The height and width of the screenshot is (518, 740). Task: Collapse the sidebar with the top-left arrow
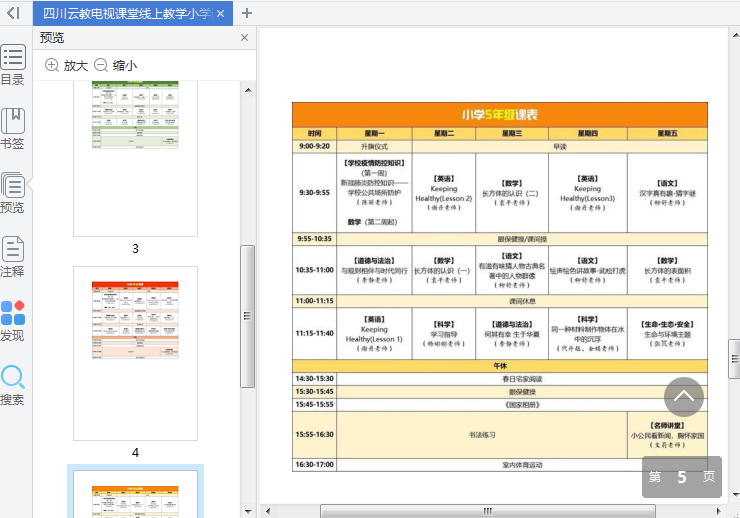(13, 13)
